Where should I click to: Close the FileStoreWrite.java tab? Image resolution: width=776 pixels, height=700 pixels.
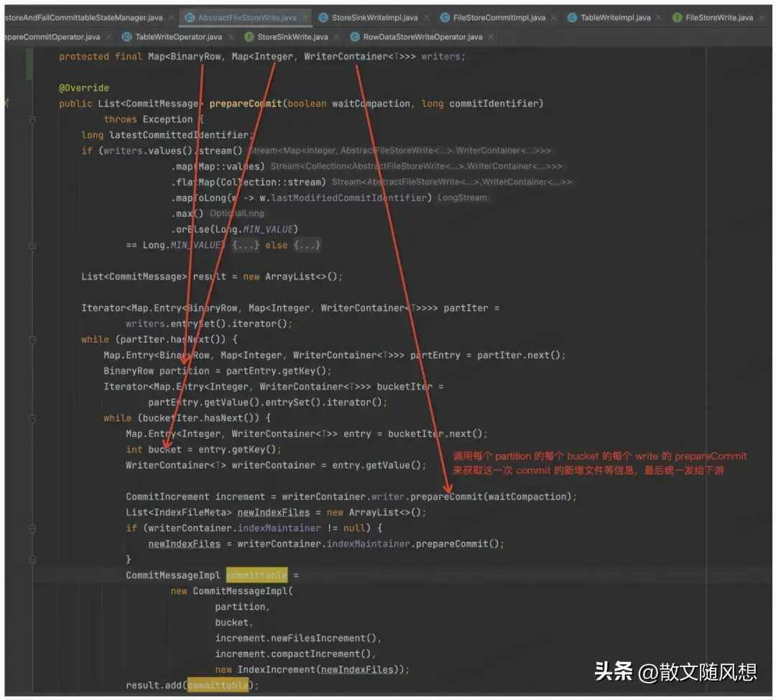[762, 18]
